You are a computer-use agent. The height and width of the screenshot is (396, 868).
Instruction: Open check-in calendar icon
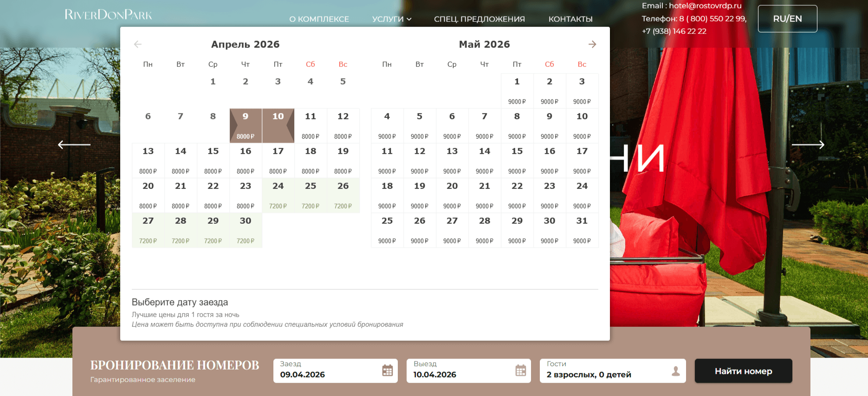pyautogui.click(x=388, y=370)
